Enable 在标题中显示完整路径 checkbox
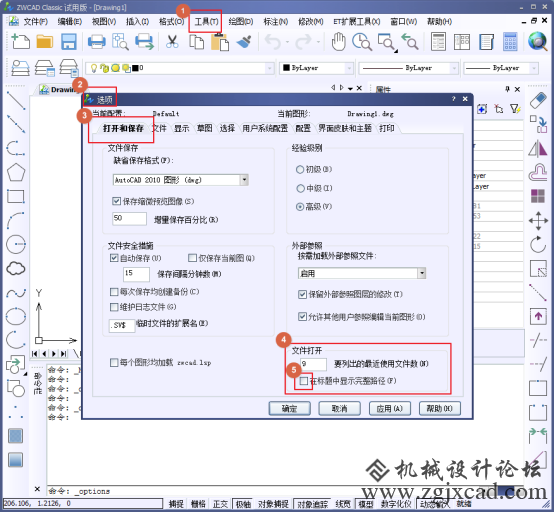This screenshot has height=513, width=554. pyautogui.click(x=303, y=381)
